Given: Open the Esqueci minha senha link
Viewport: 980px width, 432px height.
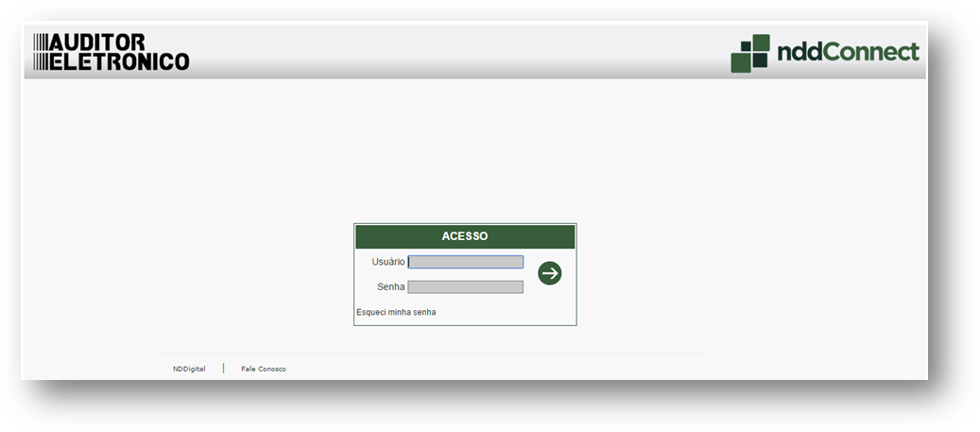Looking at the screenshot, I should coord(396,312).
